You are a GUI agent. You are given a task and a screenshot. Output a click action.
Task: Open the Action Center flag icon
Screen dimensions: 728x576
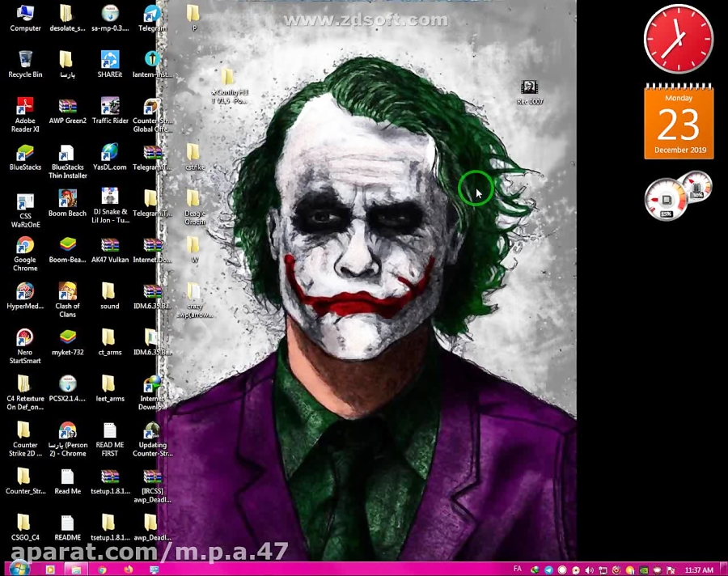[x=671, y=570]
